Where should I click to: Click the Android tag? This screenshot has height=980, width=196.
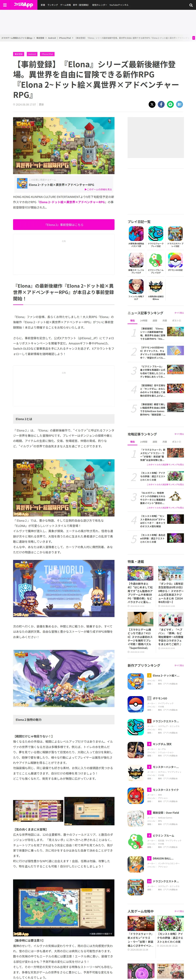(32, 54)
